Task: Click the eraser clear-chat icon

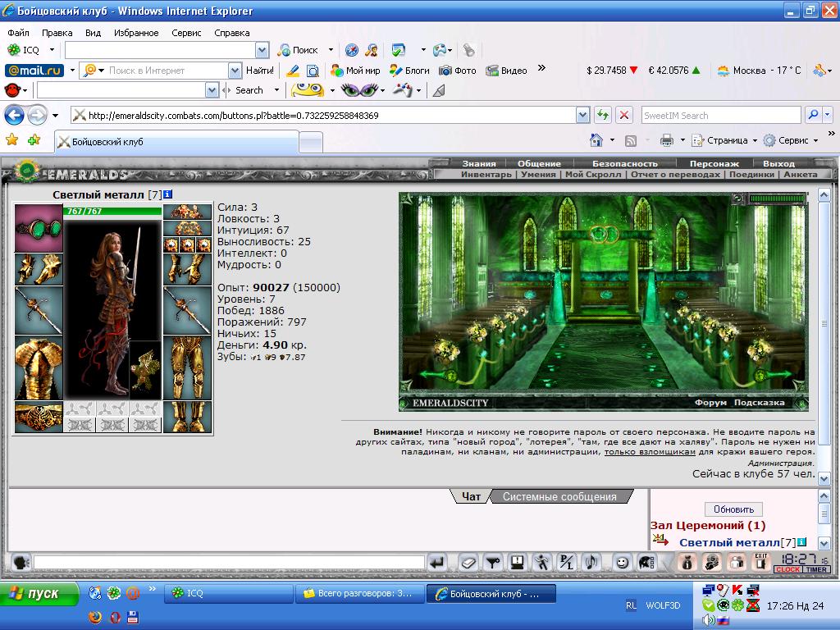Action: point(468,563)
